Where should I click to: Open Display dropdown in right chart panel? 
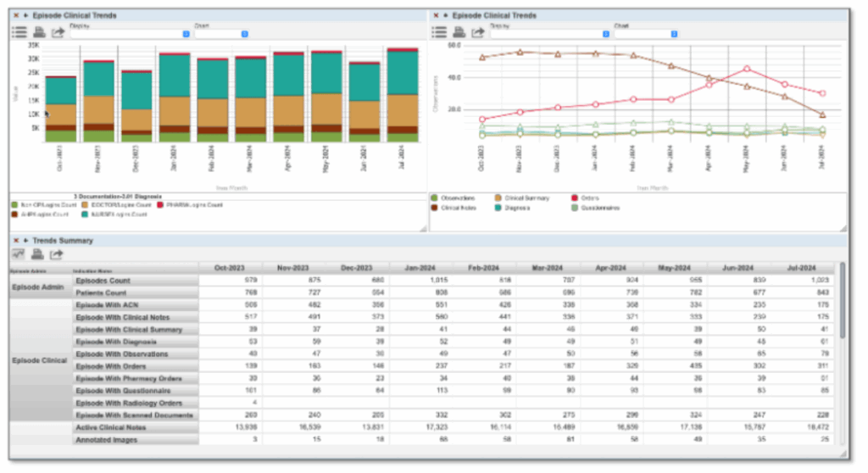coord(549,34)
